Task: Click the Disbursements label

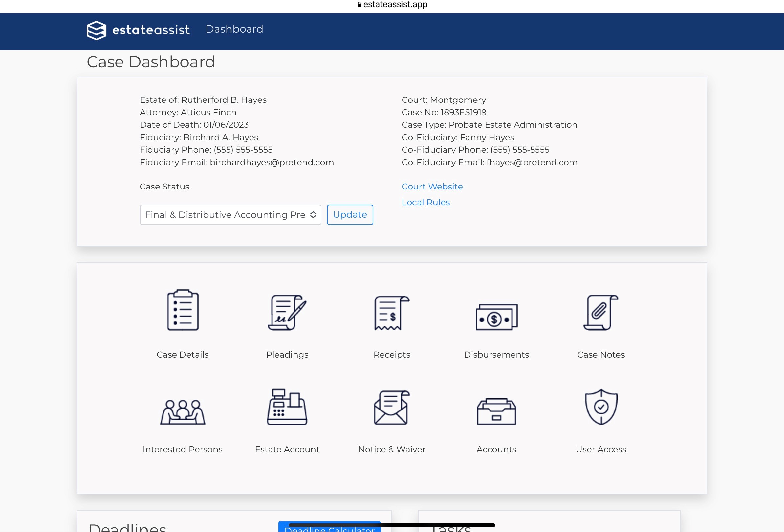Action: [496, 355]
